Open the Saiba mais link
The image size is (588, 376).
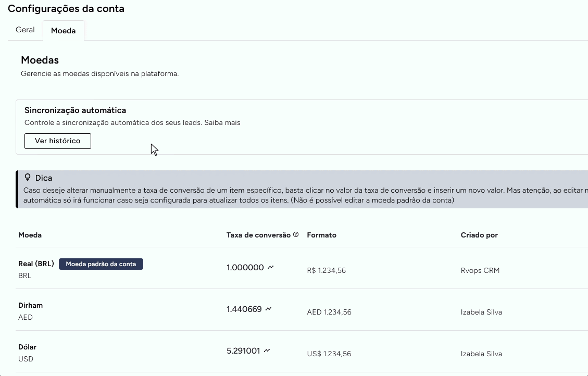(224, 122)
